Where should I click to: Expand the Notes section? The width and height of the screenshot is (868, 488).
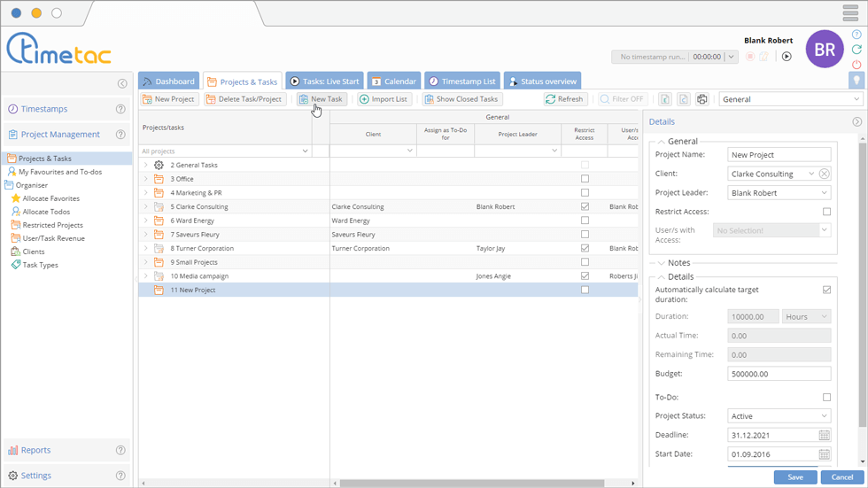pyautogui.click(x=661, y=263)
